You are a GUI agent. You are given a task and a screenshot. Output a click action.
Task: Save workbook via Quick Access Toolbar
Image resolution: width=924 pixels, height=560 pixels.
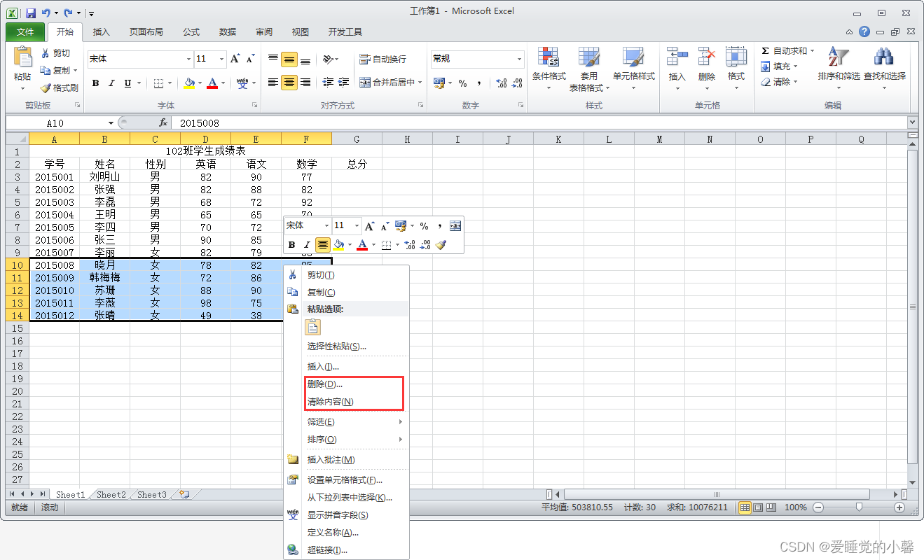[x=30, y=13]
